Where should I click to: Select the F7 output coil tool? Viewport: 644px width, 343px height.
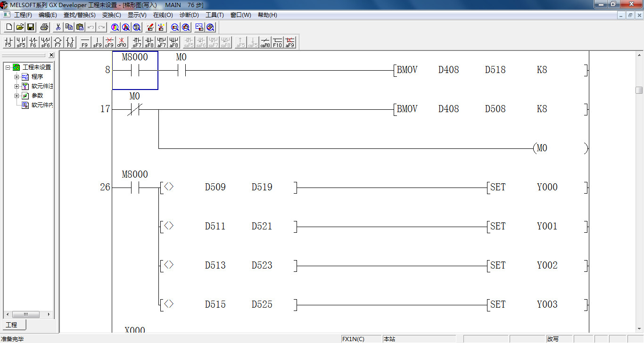58,42
